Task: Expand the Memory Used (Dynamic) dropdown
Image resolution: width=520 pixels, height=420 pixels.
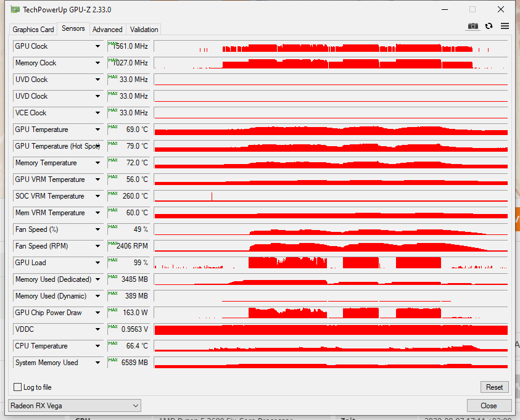Action: pyautogui.click(x=98, y=296)
